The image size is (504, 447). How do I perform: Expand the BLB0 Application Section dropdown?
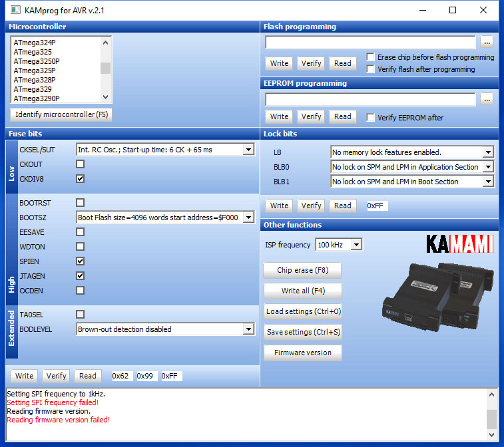tap(488, 167)
